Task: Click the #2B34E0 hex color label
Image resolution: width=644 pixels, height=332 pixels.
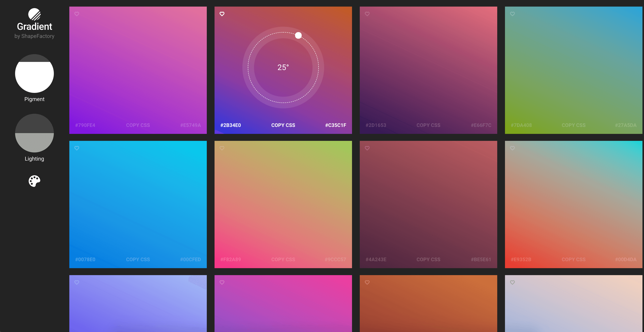Action: click(230, 125)
